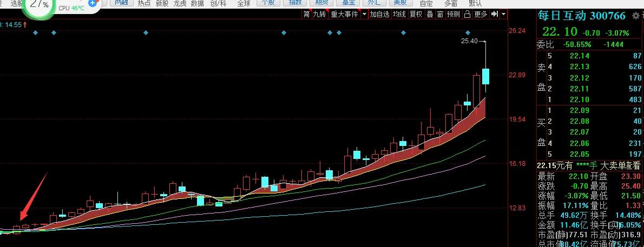The image size is (644, 247).
Task: Click sell level 4 price 22.13
Action: pos(579,66)
